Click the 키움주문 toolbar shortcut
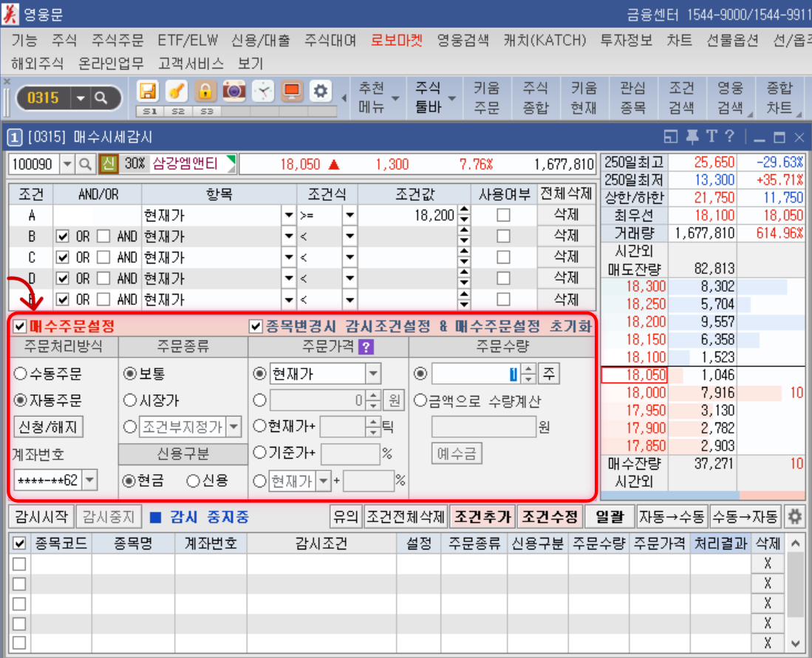The image size is (812, 658). pos(486,97)
